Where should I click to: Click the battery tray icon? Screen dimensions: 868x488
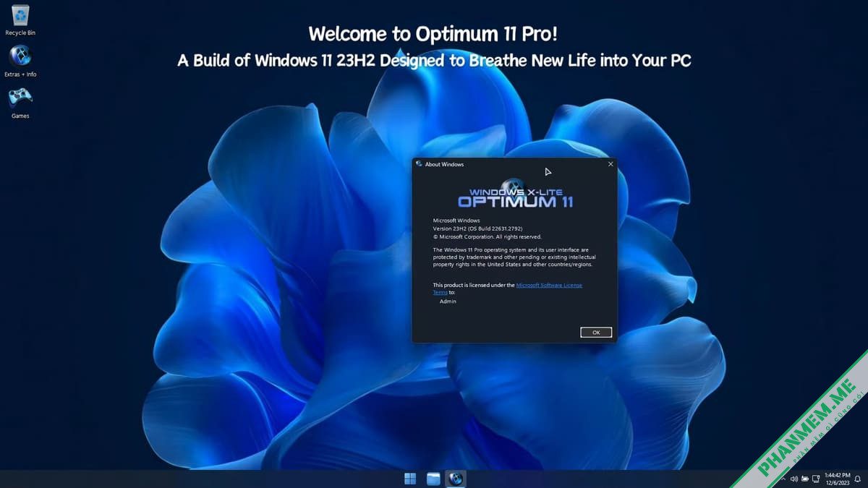pos(805,479)
